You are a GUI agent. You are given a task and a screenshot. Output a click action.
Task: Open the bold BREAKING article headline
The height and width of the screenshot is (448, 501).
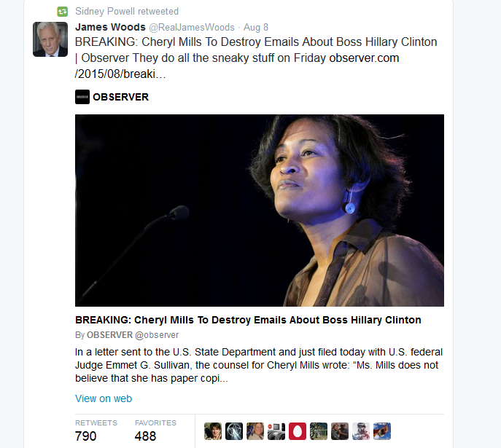click(248, 320)
